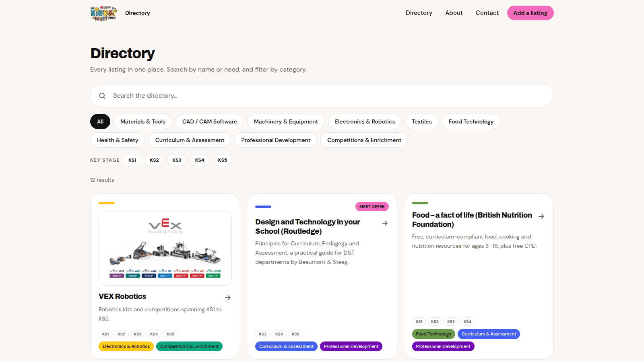Screen dimensions: 644x362
Task: Click KS5 tag on VEX Robotics card
Action: (x=170, y=334)
